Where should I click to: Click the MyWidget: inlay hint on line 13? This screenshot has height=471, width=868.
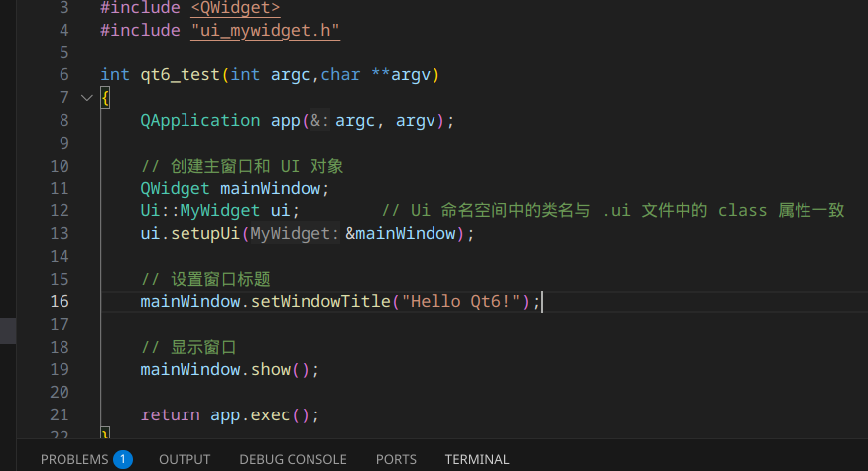[x=294, y=234]
